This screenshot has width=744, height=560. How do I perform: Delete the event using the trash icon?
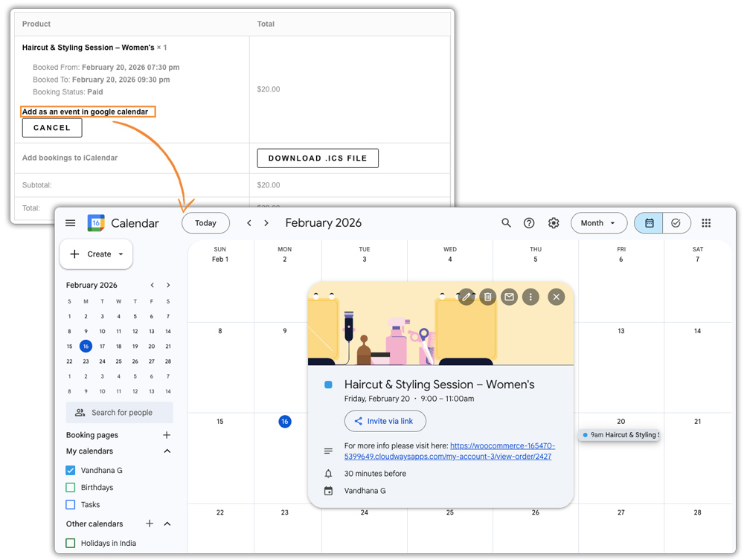coord(488,297)
